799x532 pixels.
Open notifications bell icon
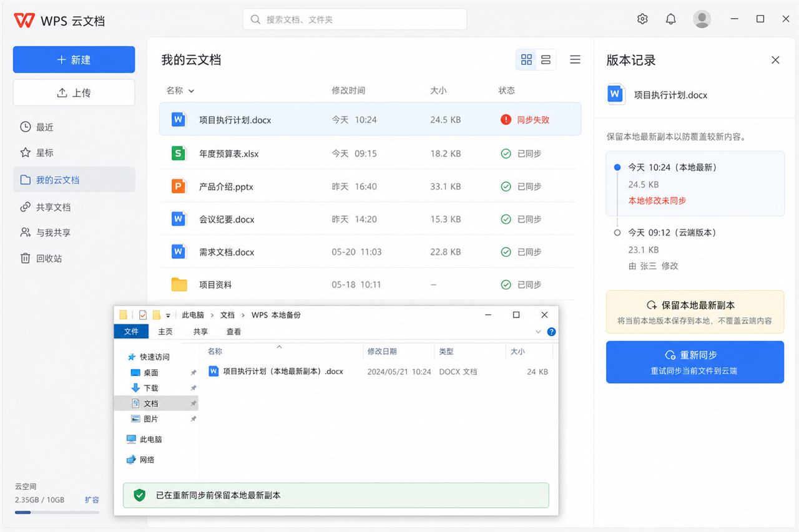[x=670, y=19]
